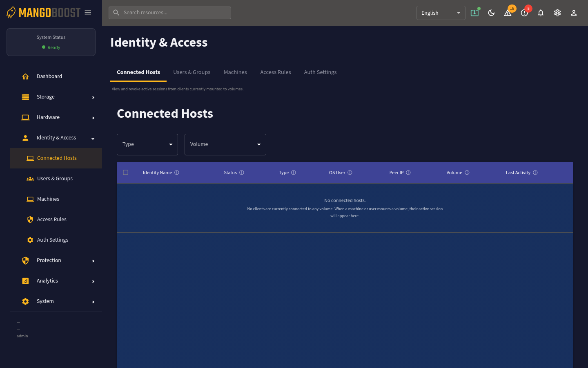Click the Dashboard home icon

25,76
